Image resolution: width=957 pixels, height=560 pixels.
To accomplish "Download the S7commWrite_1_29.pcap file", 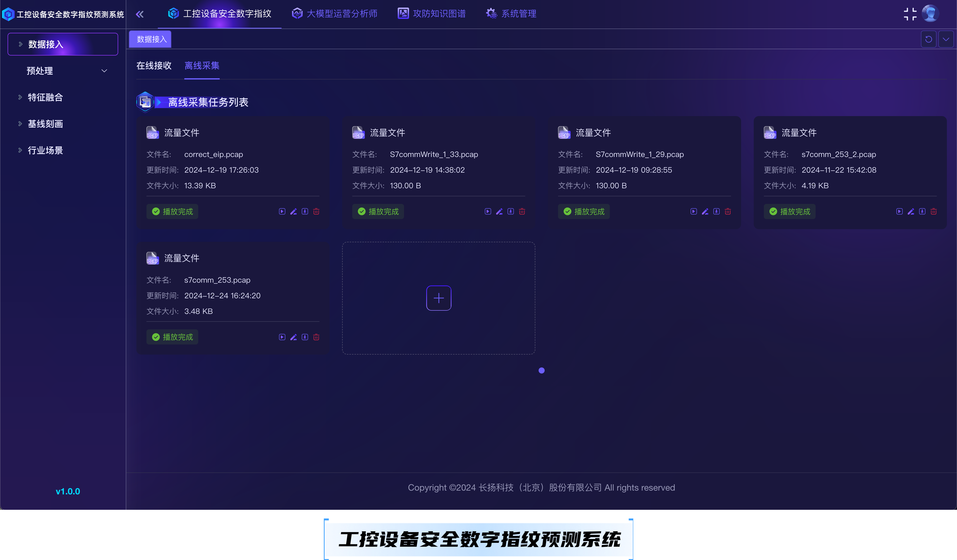I will coord(716,211).
